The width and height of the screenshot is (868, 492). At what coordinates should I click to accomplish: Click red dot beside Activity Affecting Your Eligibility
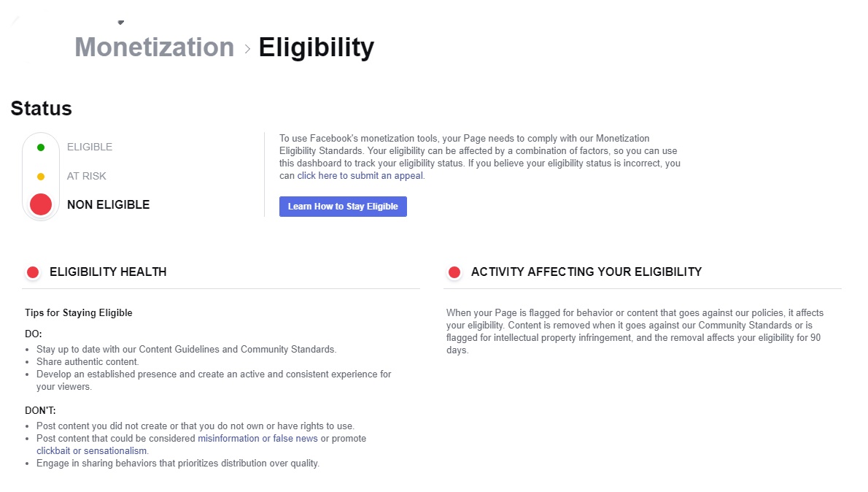click(x=454, y=272)
